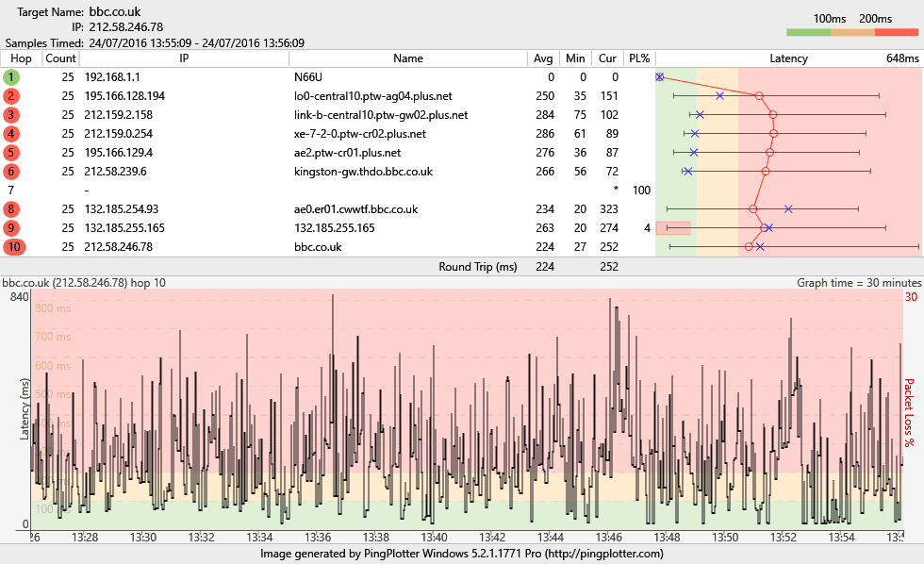The height and width of the screenshot is (564, 924).
Task: Select the kingston-gw.thdo.bbc.co.uk hop row
Action: 363,172
